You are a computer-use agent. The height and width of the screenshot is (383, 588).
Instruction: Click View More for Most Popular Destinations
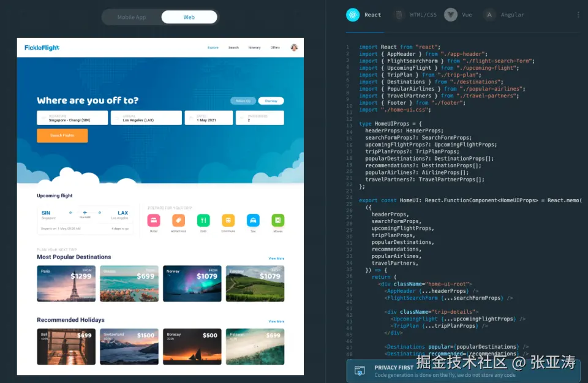276,259
